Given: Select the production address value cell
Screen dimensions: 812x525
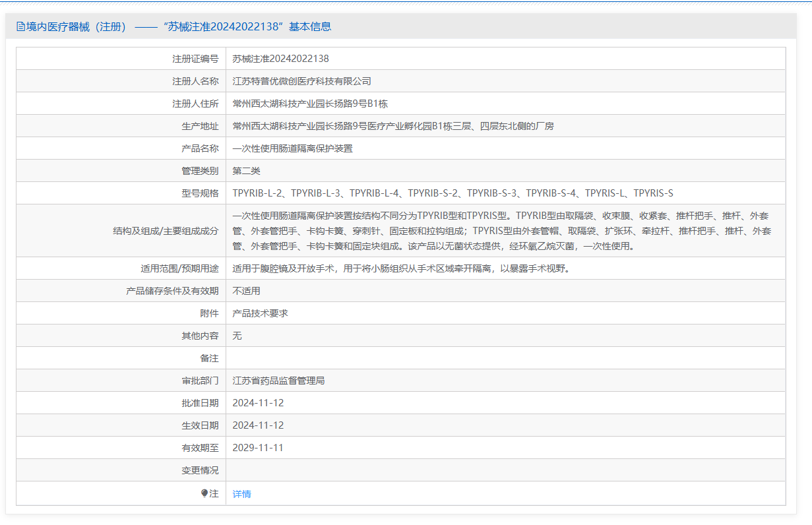Looking at the screenshot, I should point(392,126).
